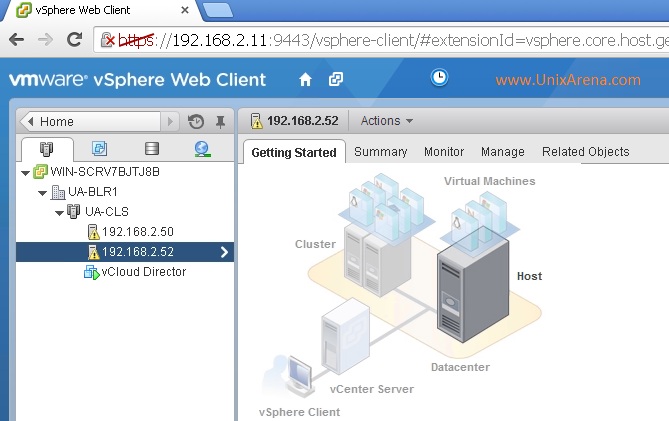Click the browser Forward arrow
This screenshot has width=669, height=421.
coord(45,40)
